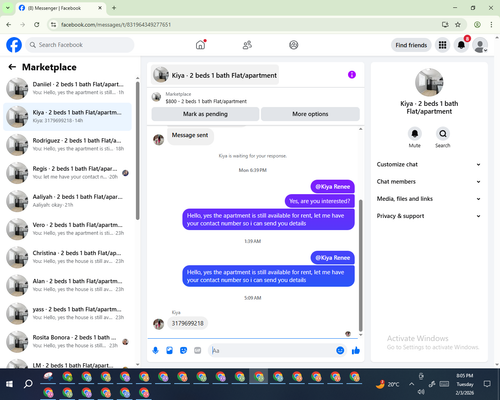Open the yass conversation
This screenshot has height=400, width=500.
tap(67, 313)
